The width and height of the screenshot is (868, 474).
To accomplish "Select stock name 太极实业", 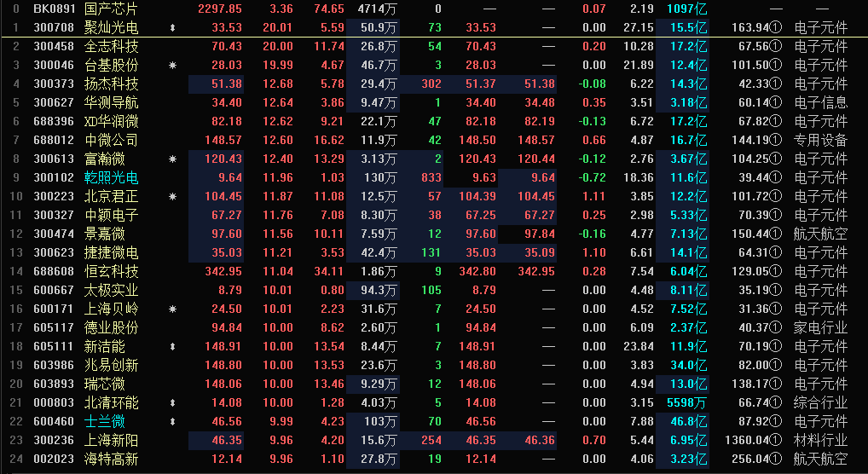I will (x=111, y=291).
